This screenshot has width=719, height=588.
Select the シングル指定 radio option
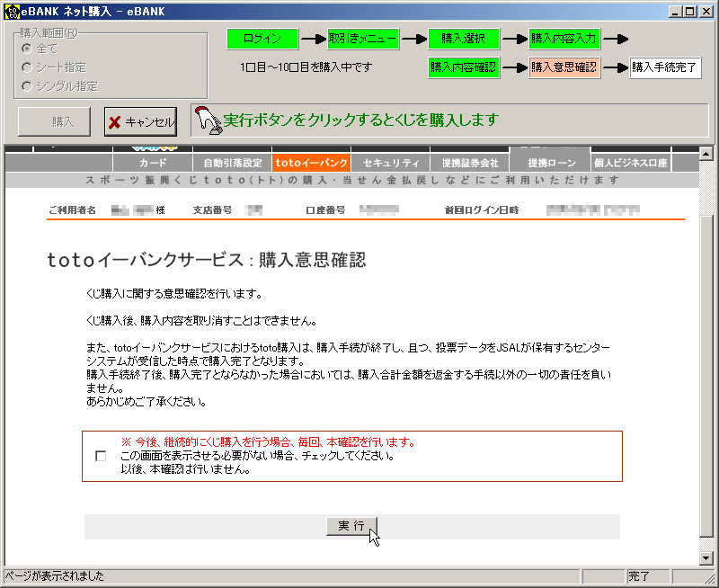click(x=28, y=86)
